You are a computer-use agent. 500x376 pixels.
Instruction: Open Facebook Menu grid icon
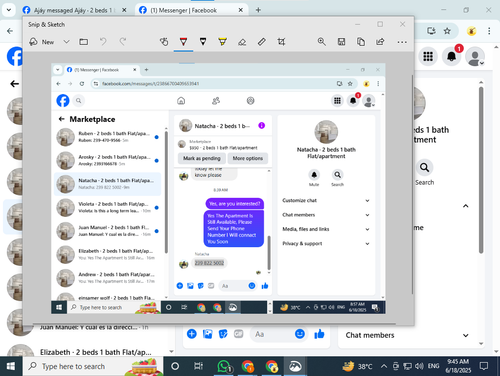428,56
